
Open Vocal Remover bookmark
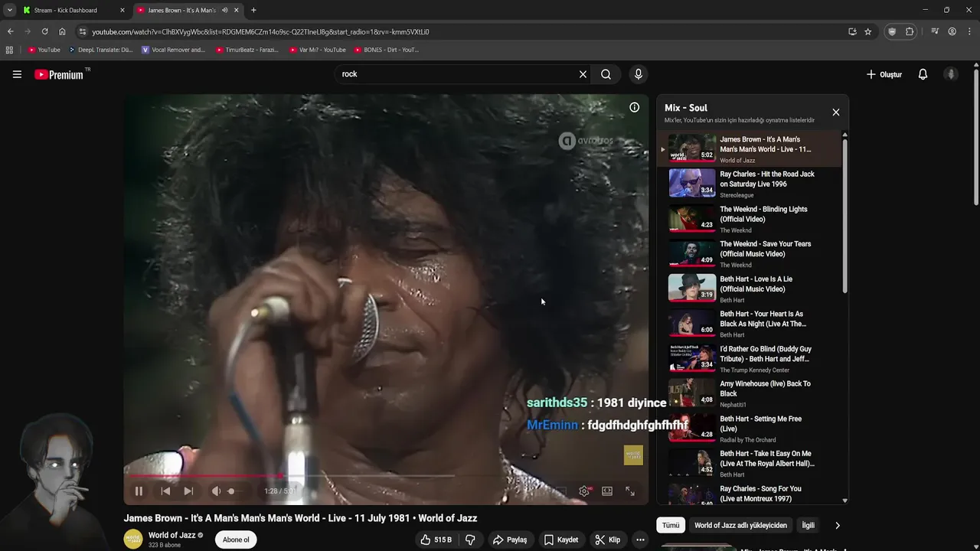click(174, 50)
